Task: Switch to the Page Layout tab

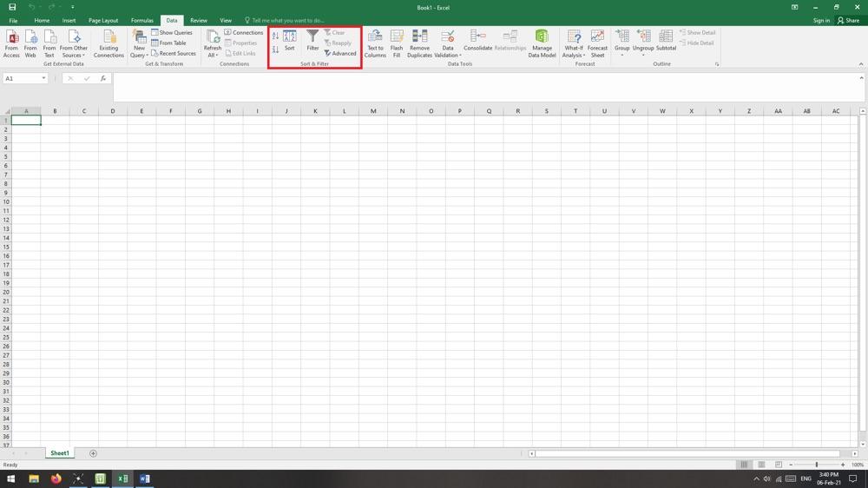Action: coord(103,20)
